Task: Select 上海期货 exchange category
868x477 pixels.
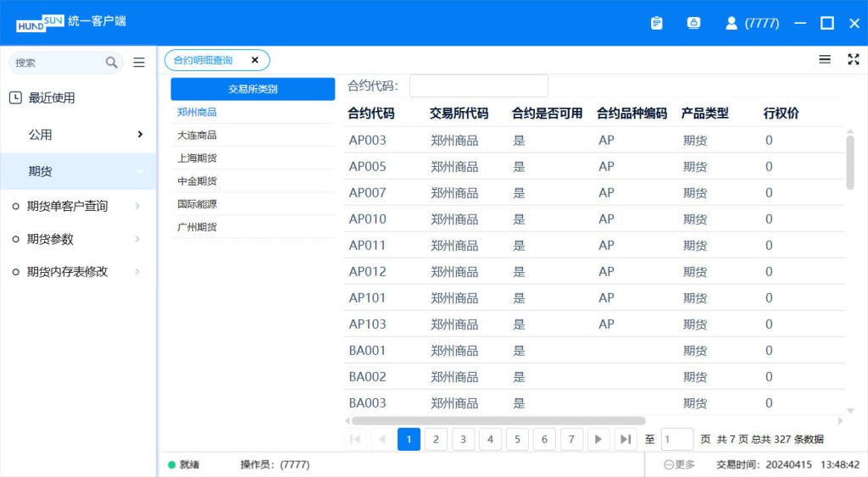Action: click(x=198, y=158)
